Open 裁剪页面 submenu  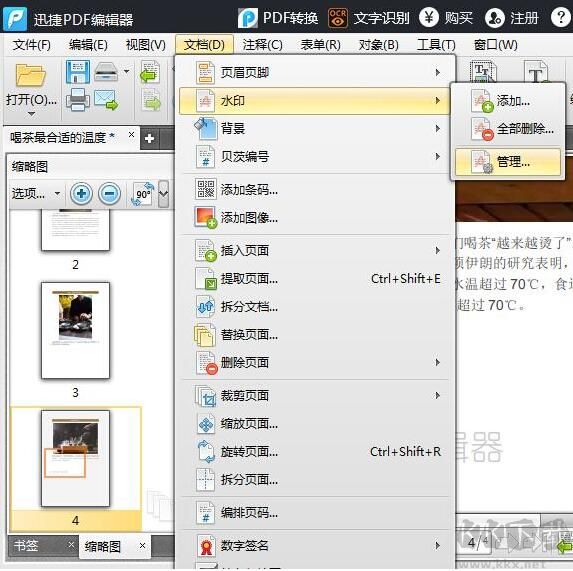tap(314, 396)
